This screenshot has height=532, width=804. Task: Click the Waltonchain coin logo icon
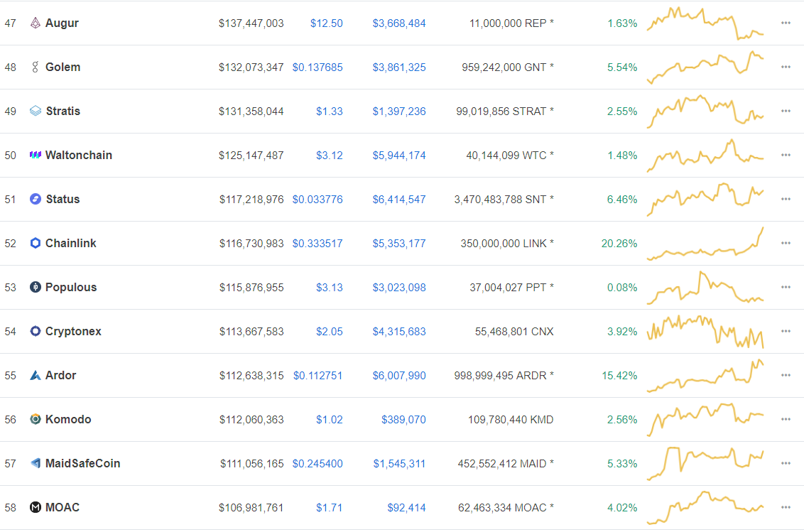pyautogui.click(x=35, y=155)
